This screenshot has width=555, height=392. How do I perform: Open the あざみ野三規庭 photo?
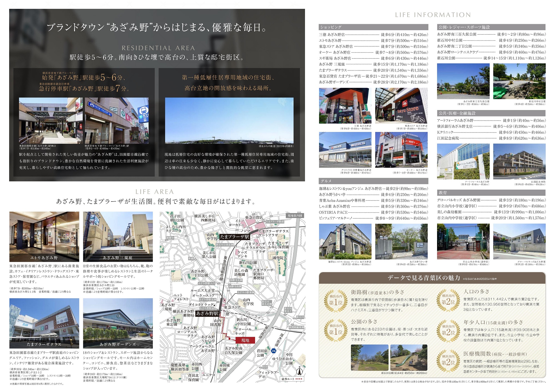click(118, 236)
